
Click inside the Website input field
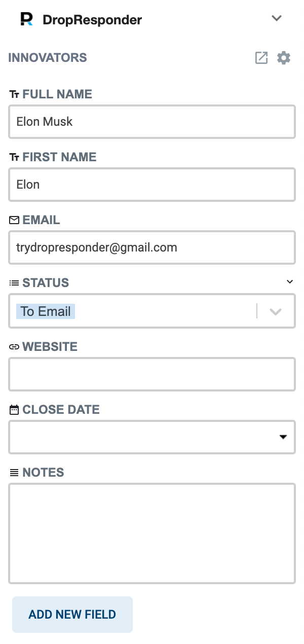point(152,374)
